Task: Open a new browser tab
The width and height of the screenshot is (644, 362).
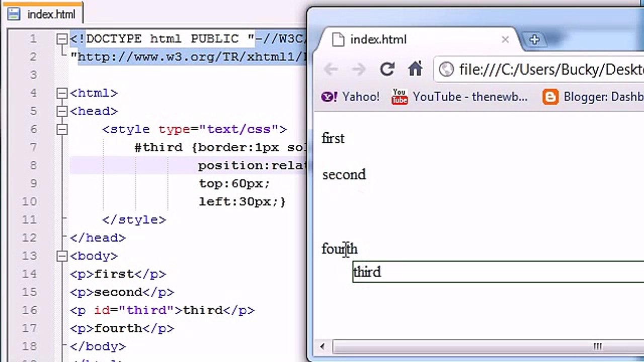Action: (534, 39)
